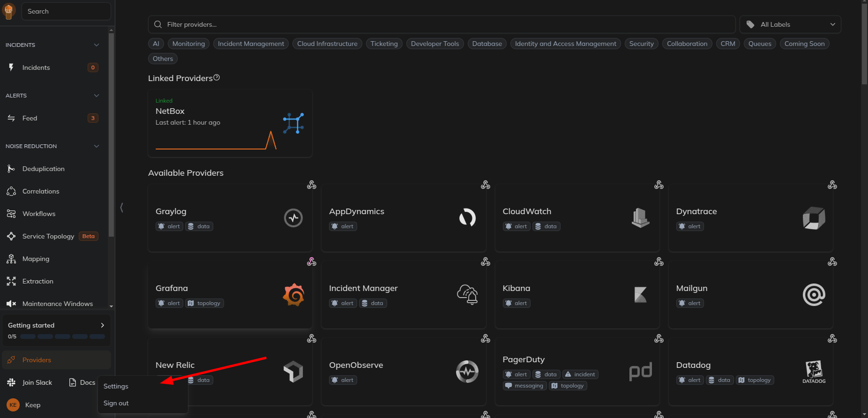Click the Join Slack icon

tap(11, 382)
